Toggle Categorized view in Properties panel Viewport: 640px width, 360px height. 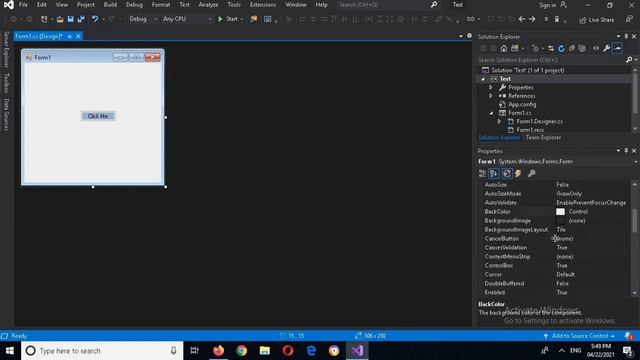[482, 173]
